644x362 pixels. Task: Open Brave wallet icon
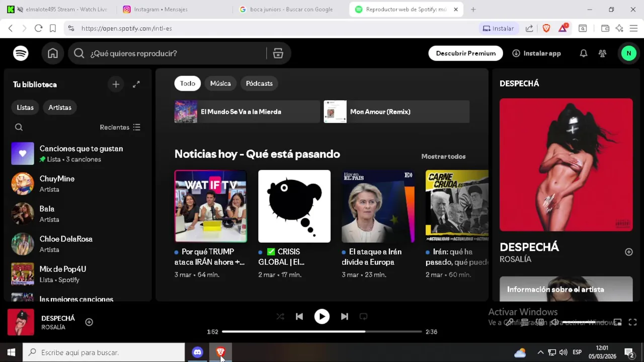[x=605, y=28]
